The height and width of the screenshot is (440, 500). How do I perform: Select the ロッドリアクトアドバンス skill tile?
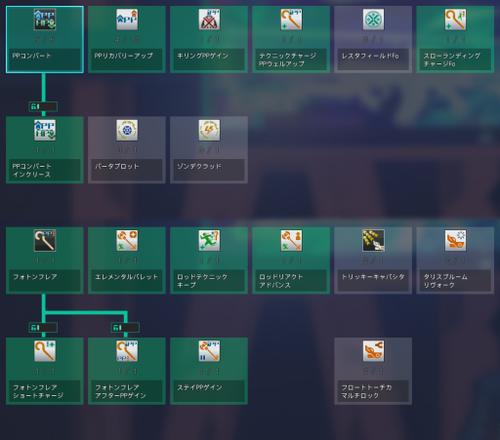291,260
